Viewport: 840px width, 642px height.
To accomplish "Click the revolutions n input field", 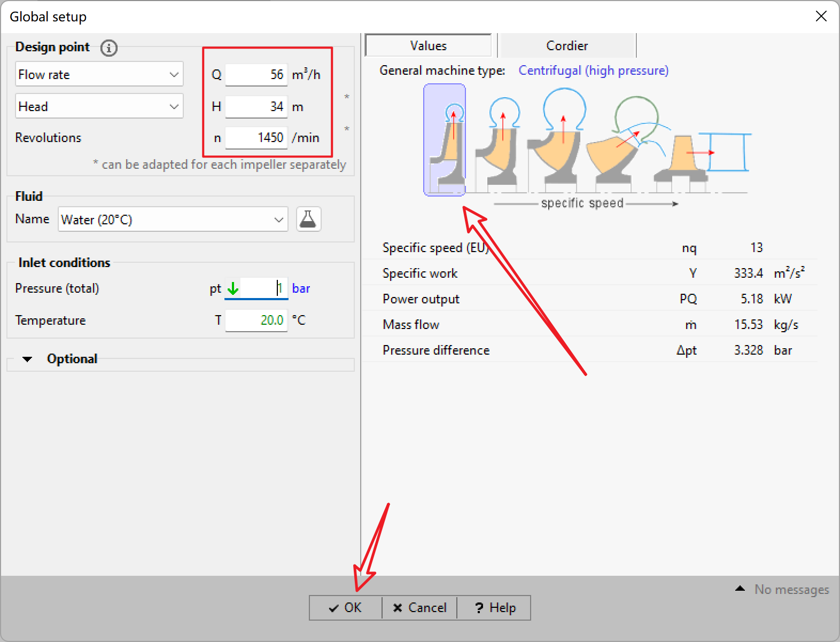I will (x=256, y=138).
